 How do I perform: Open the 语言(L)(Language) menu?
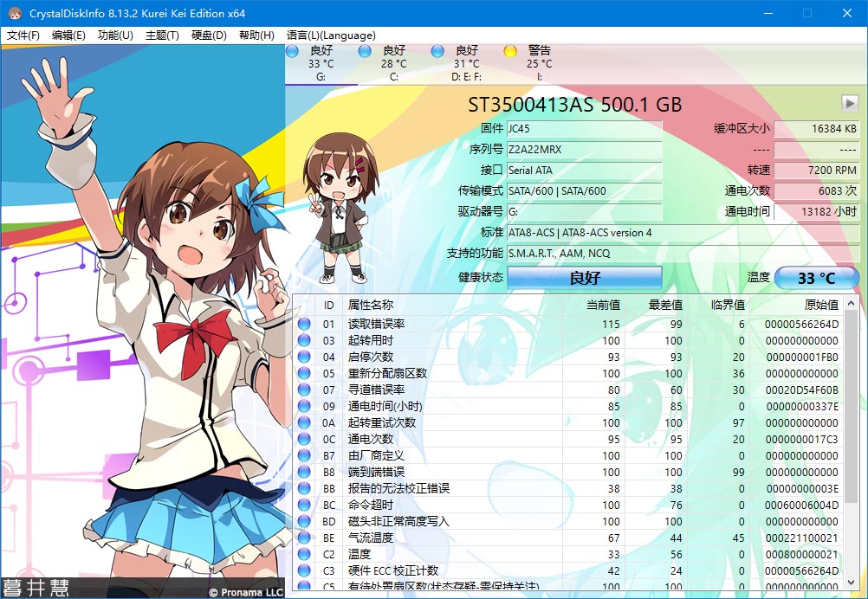point(333,35)
